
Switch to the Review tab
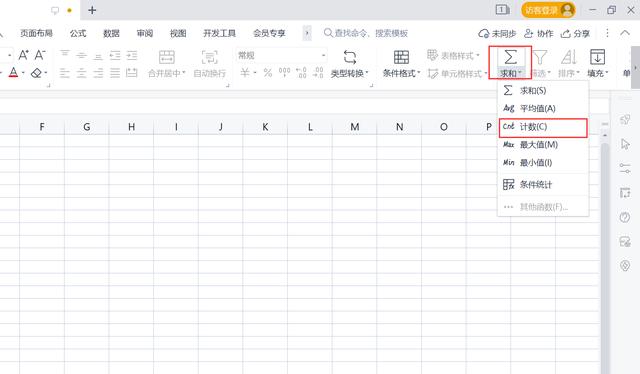(x=144, y=33)
